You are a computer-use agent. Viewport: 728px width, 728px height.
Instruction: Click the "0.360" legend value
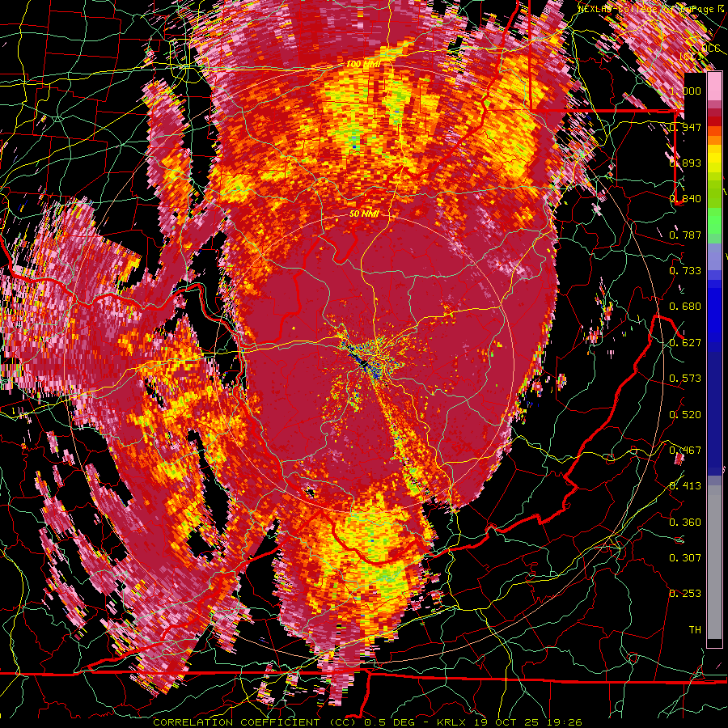point(685,523)
